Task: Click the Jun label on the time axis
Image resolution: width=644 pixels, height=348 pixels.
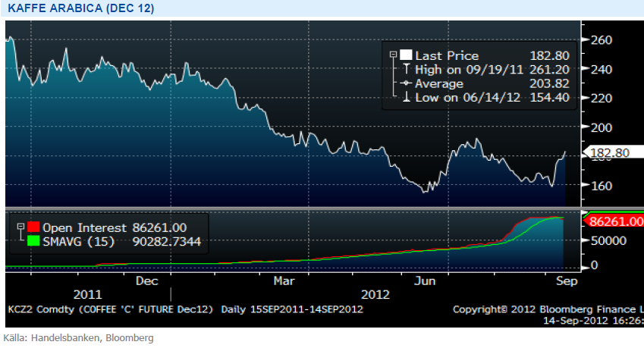Action: 426,281
